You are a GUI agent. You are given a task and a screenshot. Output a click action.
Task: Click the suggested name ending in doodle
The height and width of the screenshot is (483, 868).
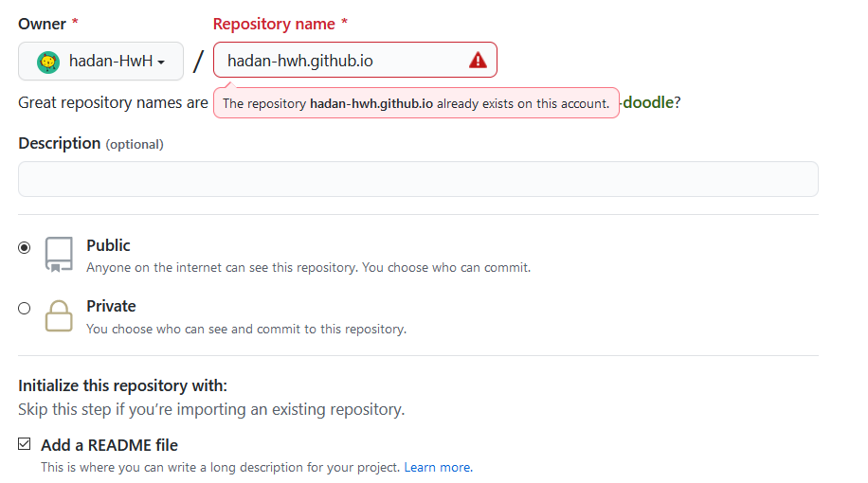[646, 102]
